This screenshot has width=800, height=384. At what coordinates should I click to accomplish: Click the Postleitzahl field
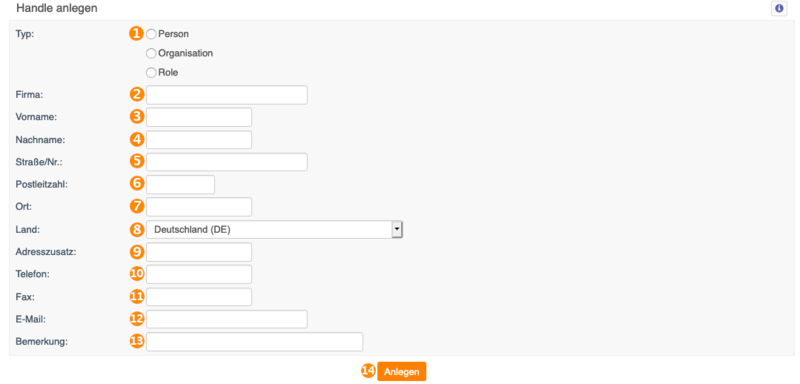point(180,184)
